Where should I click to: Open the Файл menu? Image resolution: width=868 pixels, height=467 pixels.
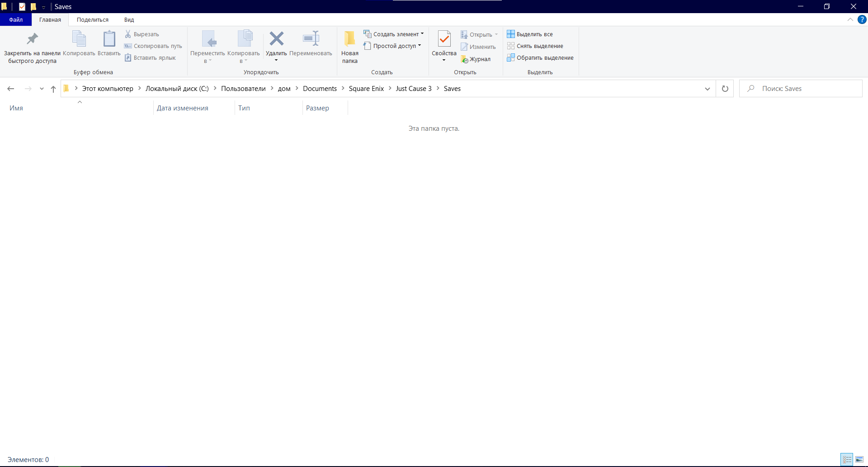(16, 19)
